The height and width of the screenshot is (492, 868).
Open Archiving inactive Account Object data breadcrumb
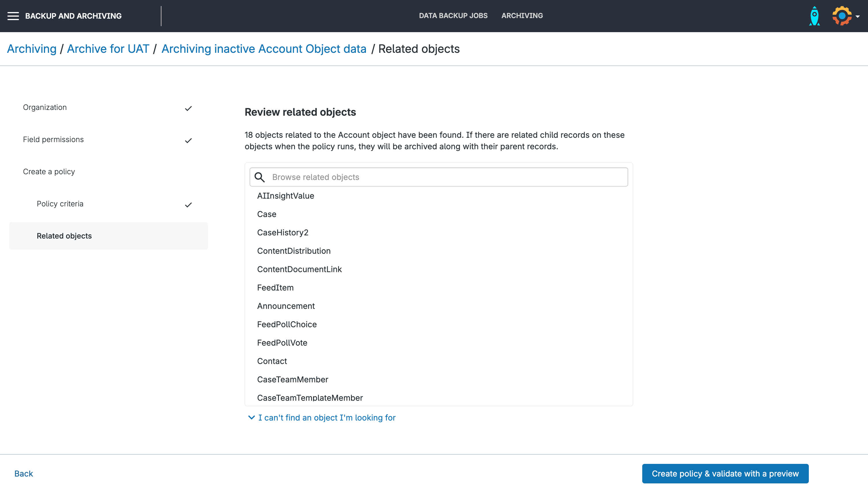[x=264, y=49]
